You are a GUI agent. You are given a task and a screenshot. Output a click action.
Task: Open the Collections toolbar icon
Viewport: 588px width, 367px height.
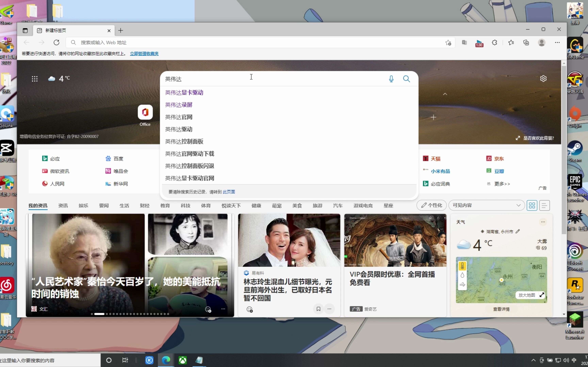tap(526, 43)
